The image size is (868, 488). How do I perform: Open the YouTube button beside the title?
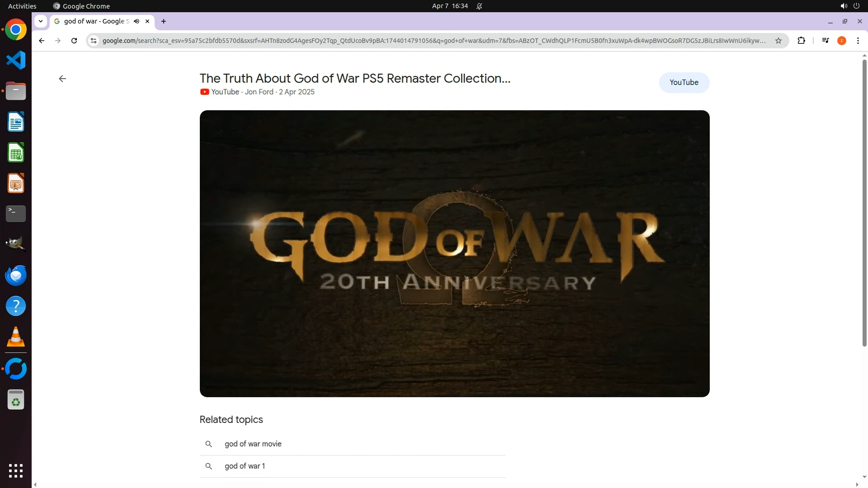tap(684, 82)
